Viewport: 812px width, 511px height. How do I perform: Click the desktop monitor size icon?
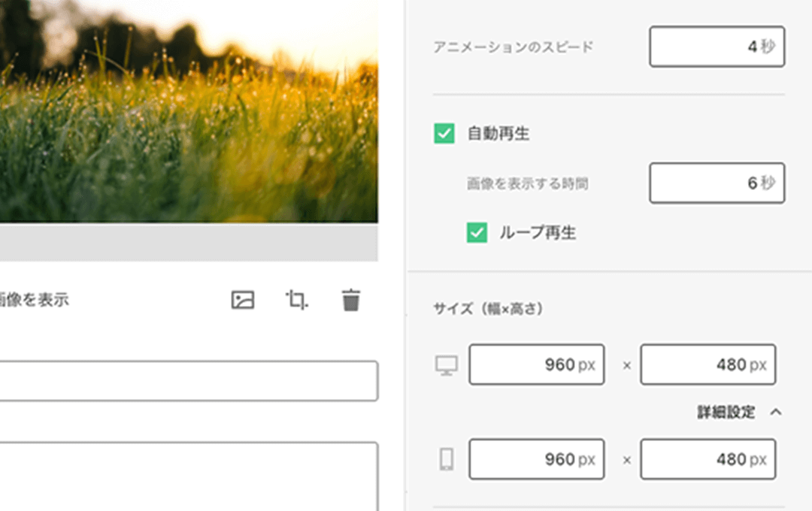point(447,365)
